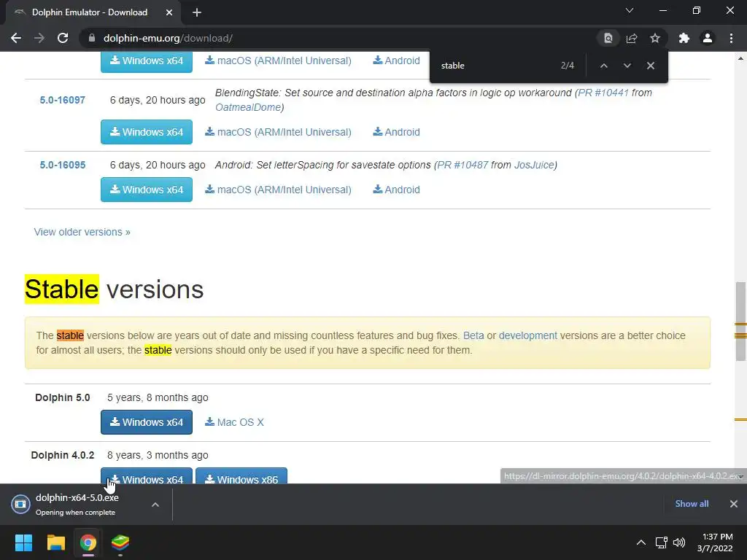Click Android download for 5.0-16097
This screenshot has height=560, width=747.
(x=396, y=132)
